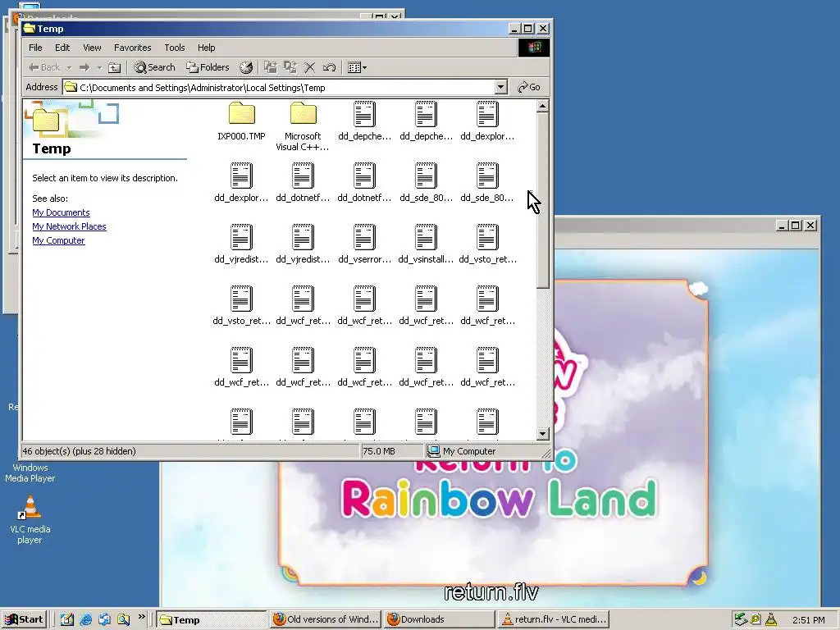Image resolution: width=840 pixels, height=630 pixels.
Task: Follow the My Network Places link
Action: coord(69,226)
